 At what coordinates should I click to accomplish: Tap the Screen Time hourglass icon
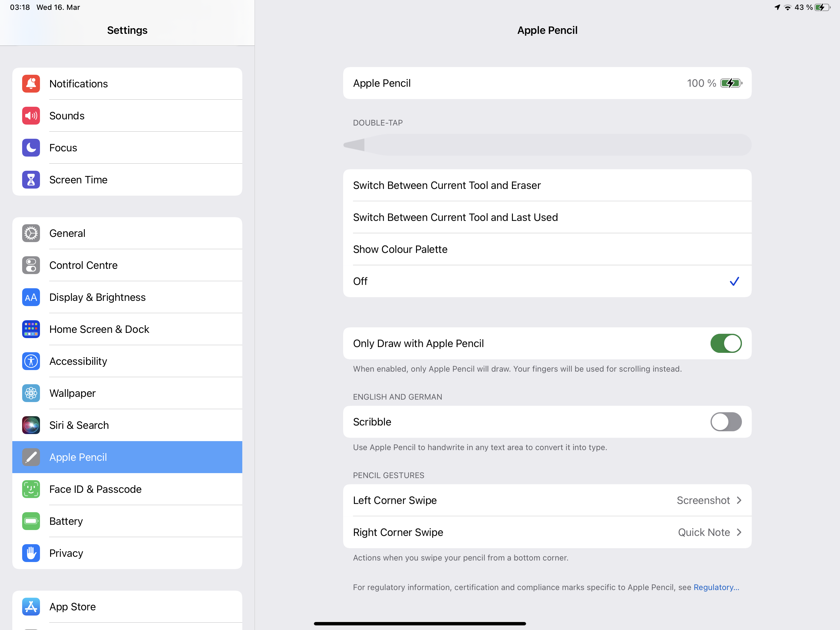(x=31, y=180)
